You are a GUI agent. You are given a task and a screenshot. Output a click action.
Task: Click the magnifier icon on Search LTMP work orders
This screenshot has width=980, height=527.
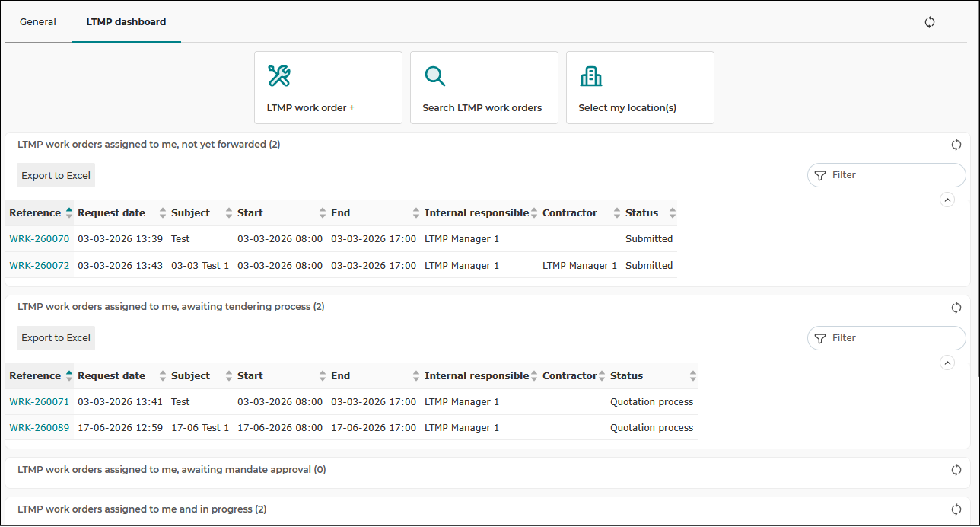coord(434,76)
